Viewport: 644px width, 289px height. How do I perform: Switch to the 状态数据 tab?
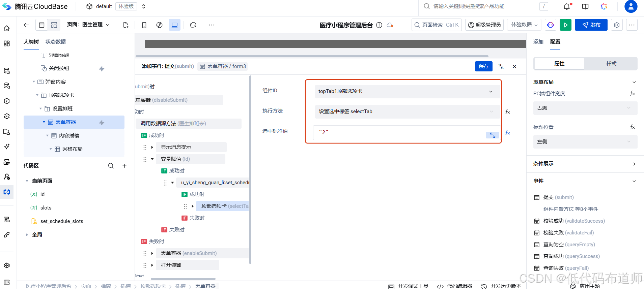(x=56, y=42)
